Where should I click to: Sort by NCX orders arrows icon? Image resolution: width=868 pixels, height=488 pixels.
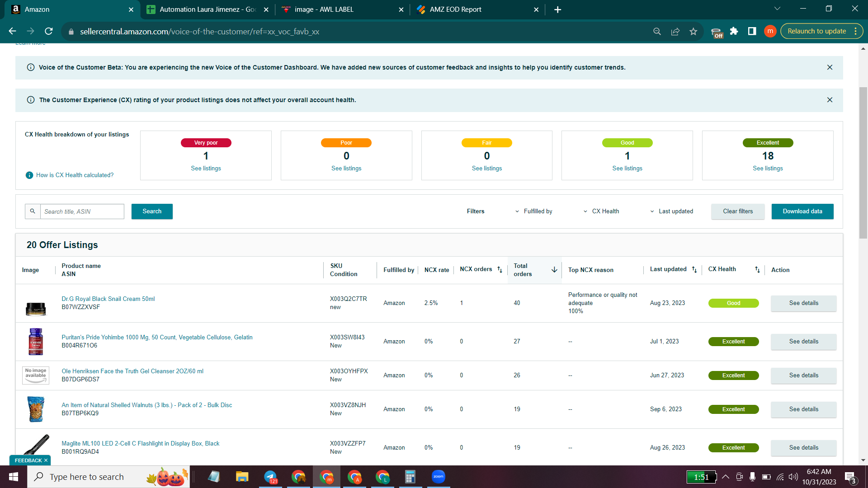click(500, 269)
